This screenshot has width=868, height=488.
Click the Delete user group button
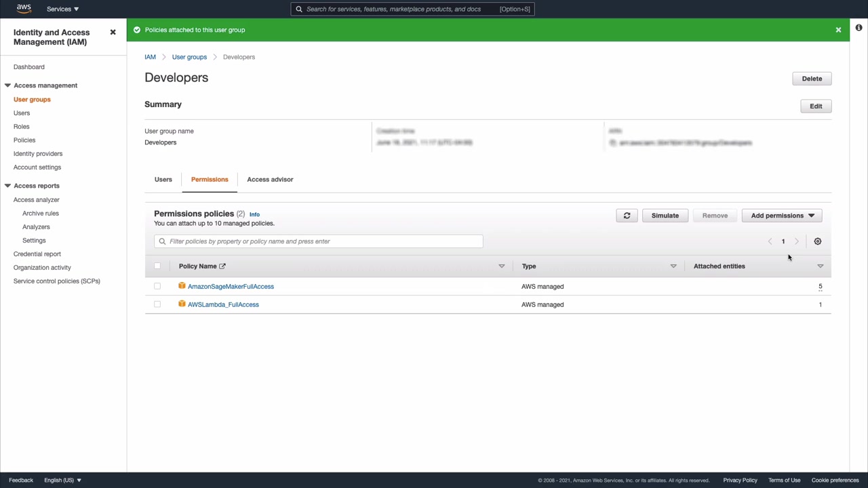(x=812, y=79)
